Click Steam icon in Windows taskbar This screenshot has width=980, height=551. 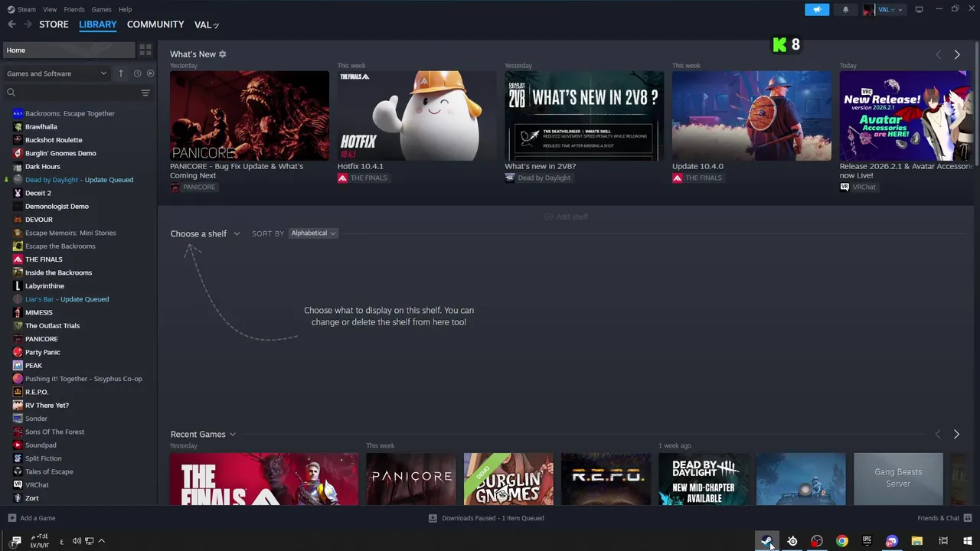pos(766,541)
